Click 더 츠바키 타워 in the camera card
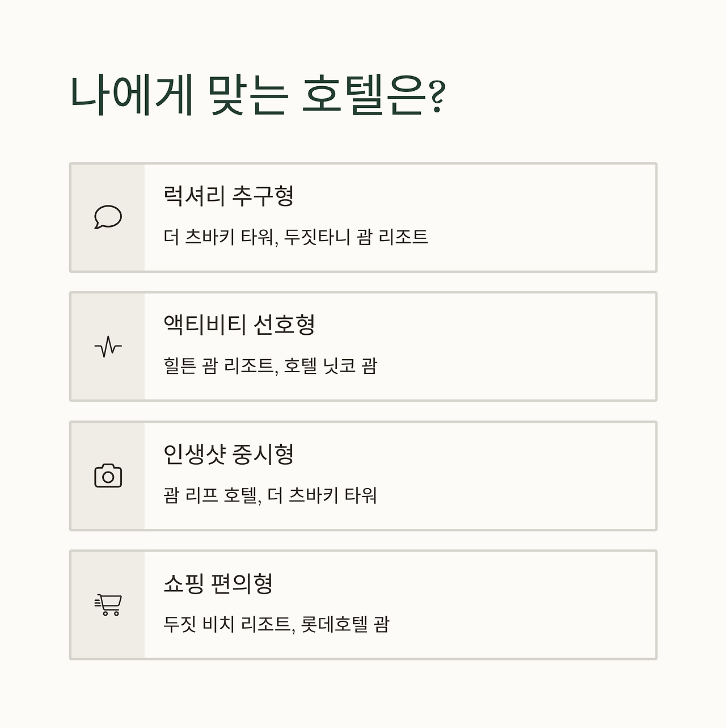 click(322, 495)
